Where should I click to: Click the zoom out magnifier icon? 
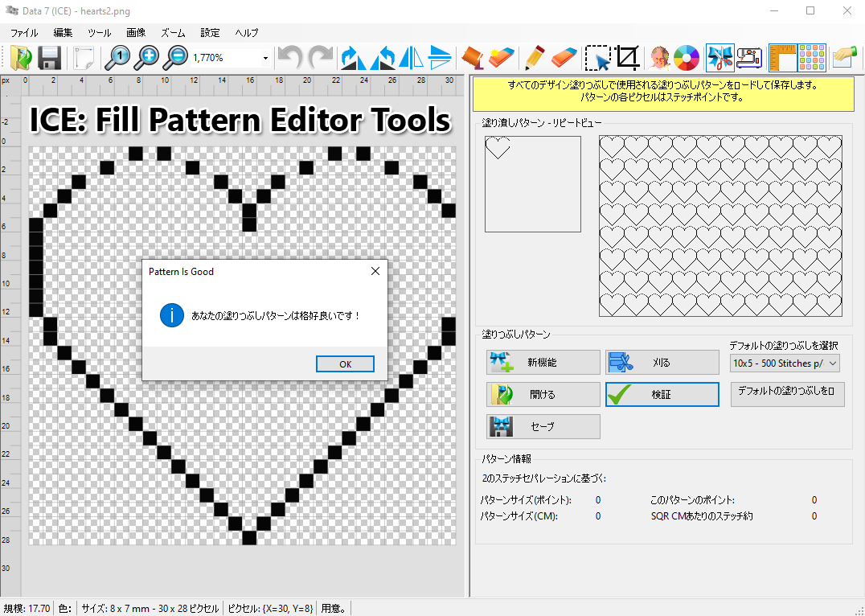[174, 58]
